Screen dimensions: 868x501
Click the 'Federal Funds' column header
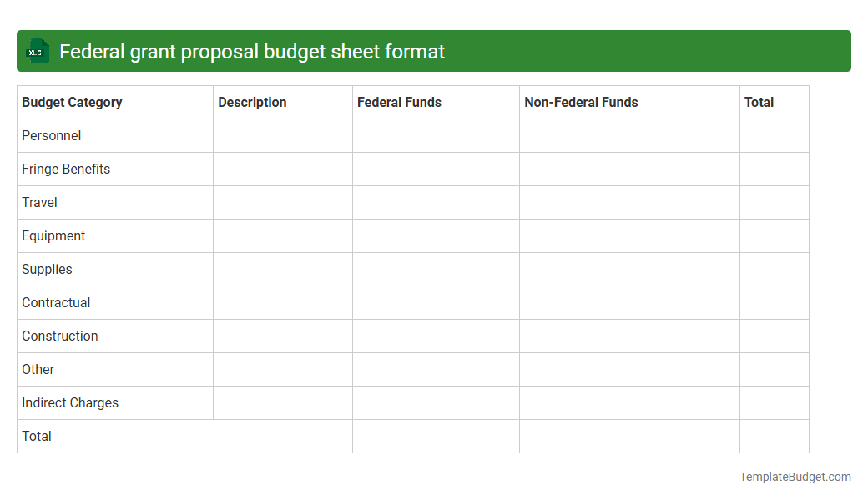click(397, 102)
